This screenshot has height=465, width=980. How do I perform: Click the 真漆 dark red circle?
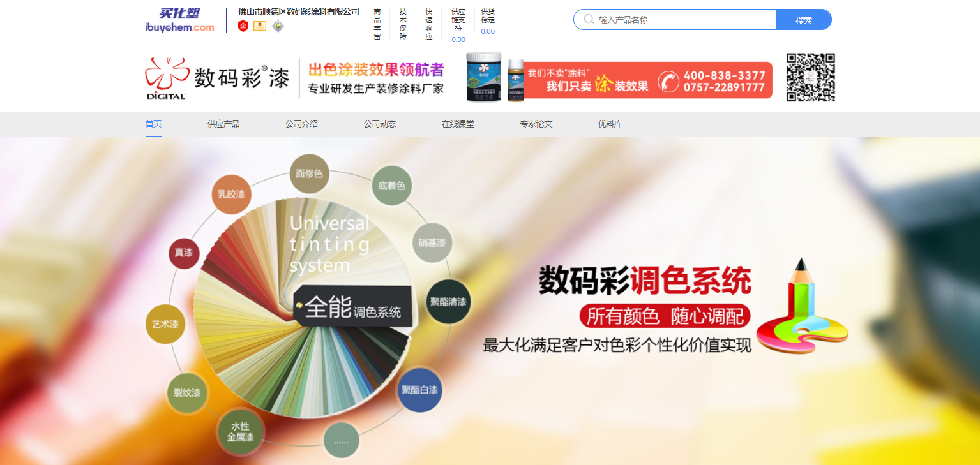tap(184, 253)
